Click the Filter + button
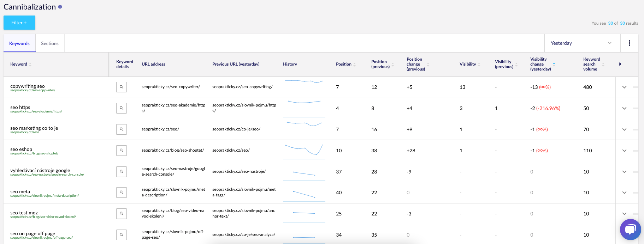Screen dimensions: 644x244 pyautogui.click(x=19, y=23)
